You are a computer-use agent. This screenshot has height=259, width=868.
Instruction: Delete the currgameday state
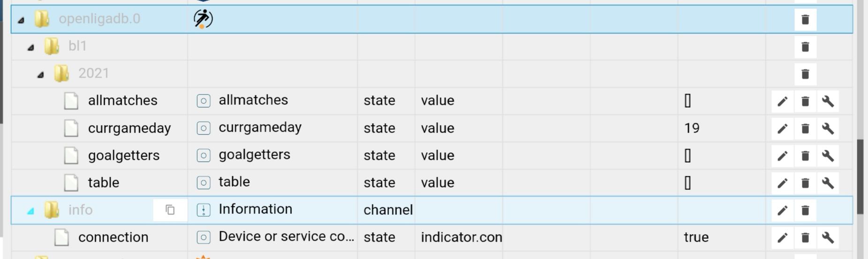[805, 129]
